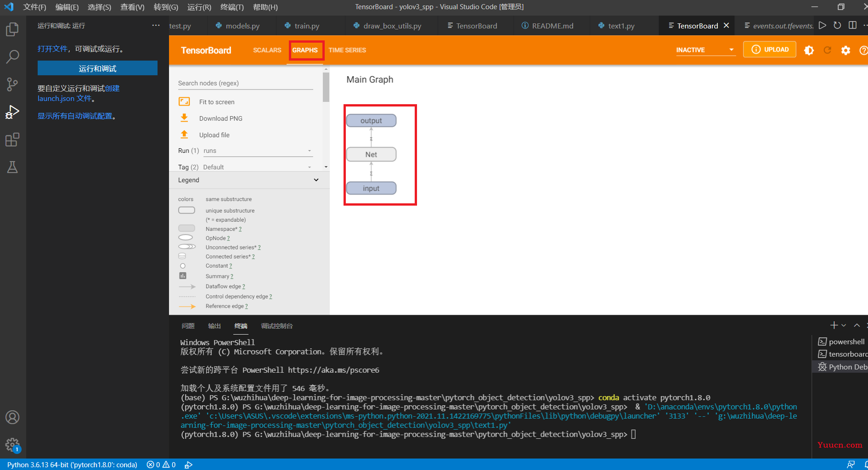
Task: Run the file with editor play icon
Action: point(823,25)
